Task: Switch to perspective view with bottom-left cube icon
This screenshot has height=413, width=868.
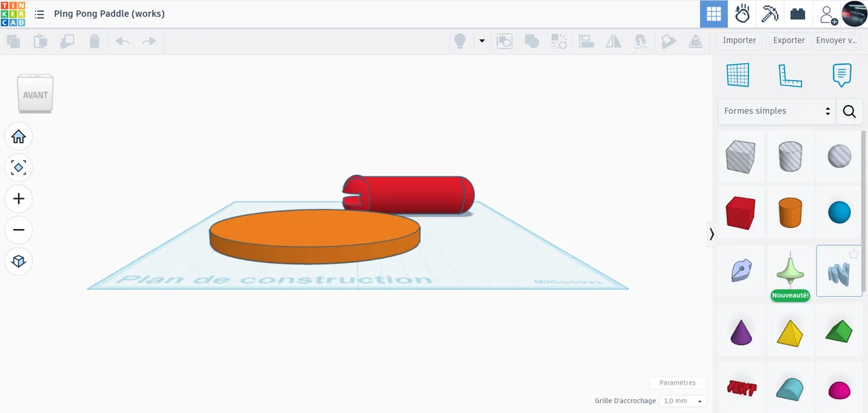Action: tap(18, 261)
